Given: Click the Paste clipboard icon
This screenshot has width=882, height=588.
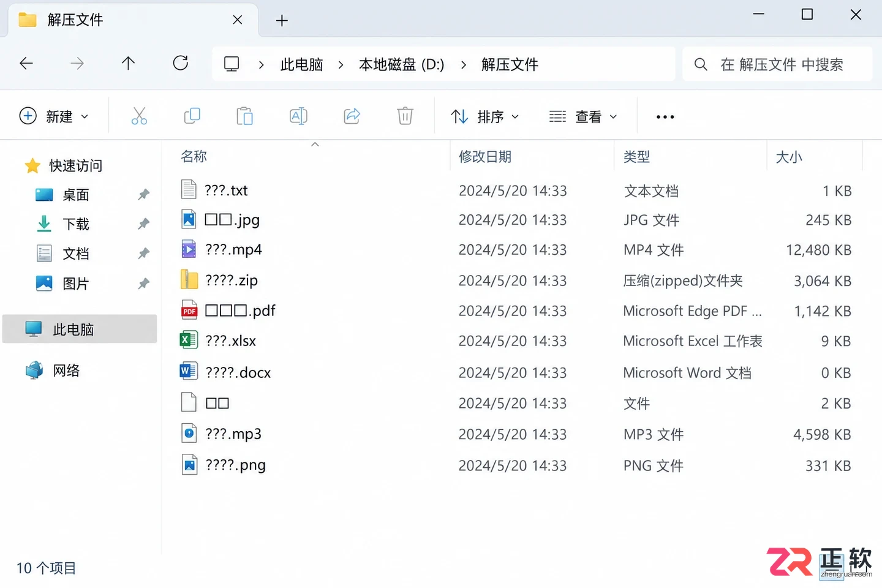Looking at the screenshot, I should (x=245, y=116).
